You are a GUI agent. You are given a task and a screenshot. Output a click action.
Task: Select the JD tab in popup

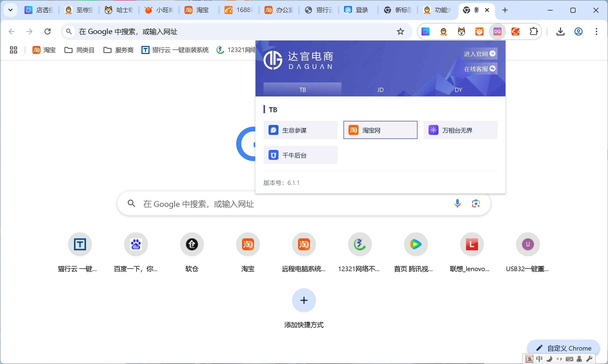(380, 89)
